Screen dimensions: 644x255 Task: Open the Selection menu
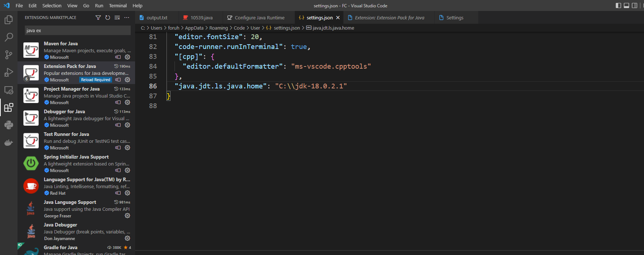pyautogui.click(x=52, y=5)
